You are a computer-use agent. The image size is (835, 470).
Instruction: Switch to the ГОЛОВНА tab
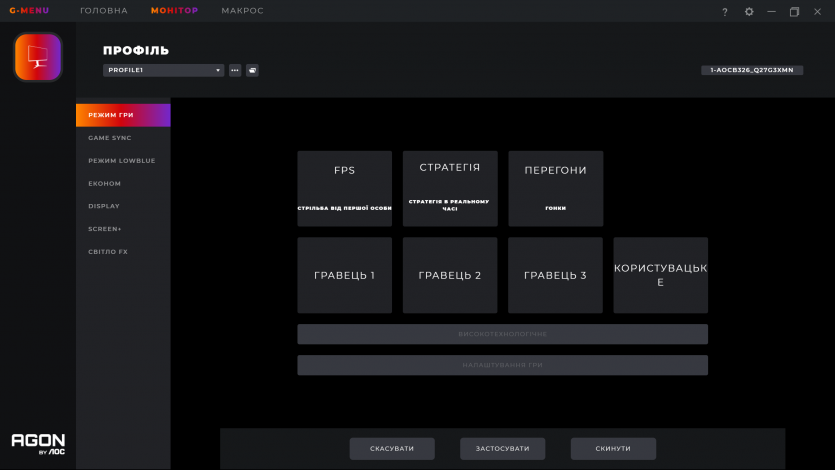point(104,11)
